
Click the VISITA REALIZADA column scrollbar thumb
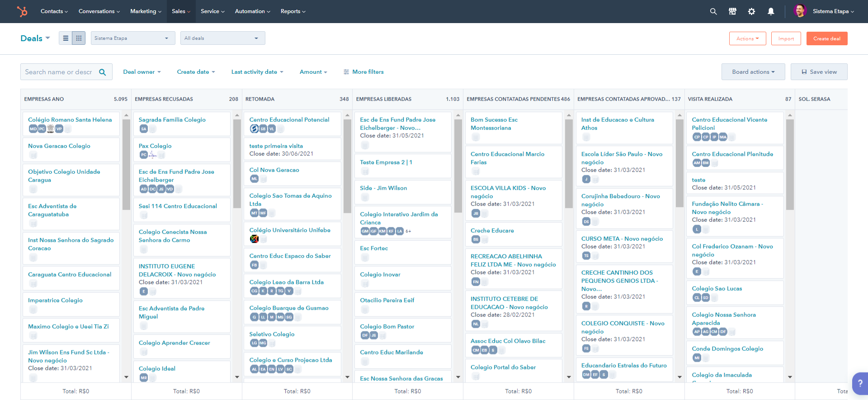tap(790, 165)
